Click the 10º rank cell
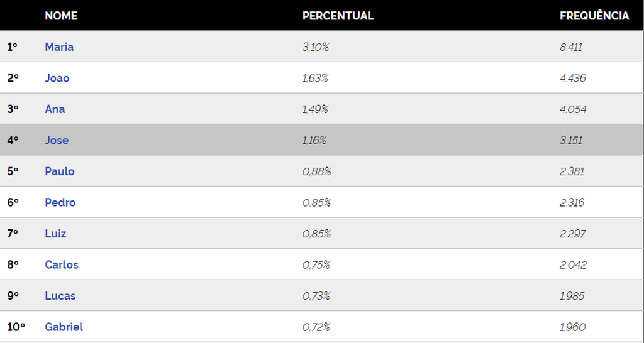The height and width of the screenshot is (343, 644). pos(16,327)
